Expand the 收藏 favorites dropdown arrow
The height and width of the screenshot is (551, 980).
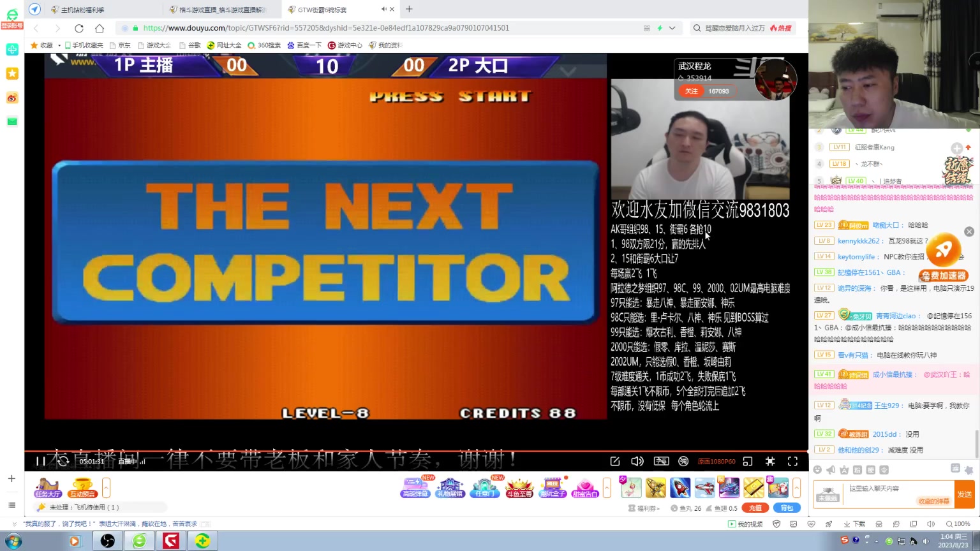(x=59, y=45)
